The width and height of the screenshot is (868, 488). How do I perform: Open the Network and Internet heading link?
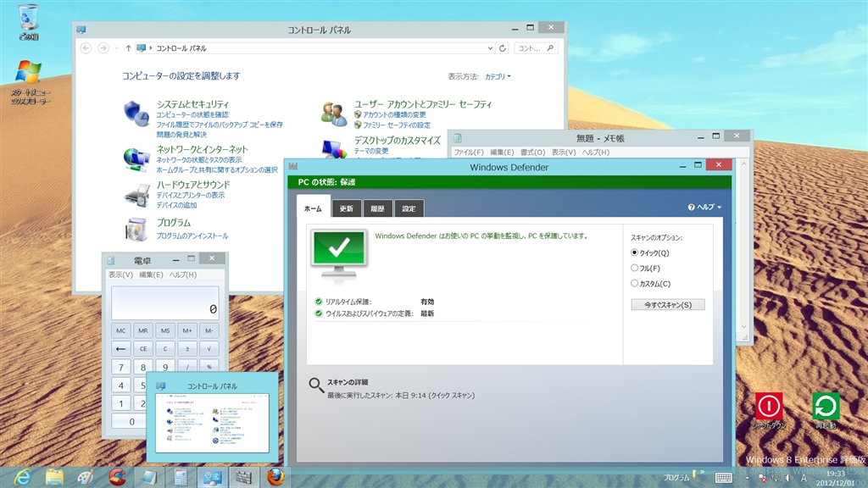point(202,149)
